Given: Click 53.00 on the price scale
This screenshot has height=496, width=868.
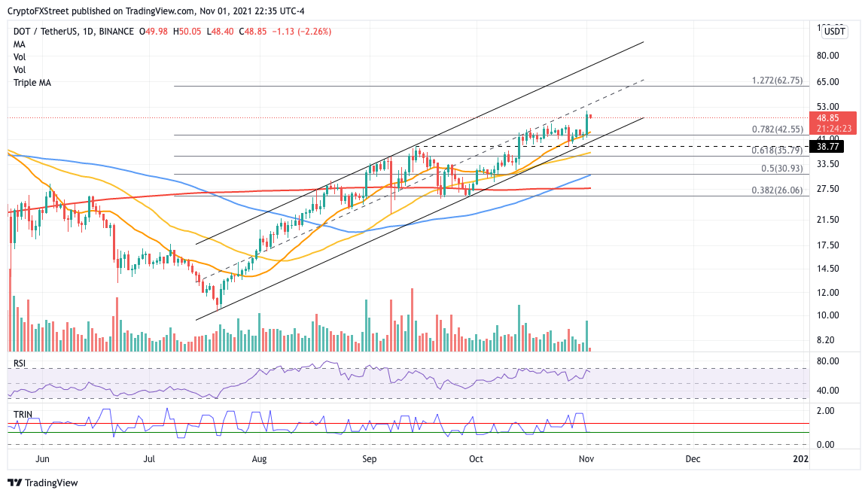Looking at the screenshot, I should (x=827, y=106).
